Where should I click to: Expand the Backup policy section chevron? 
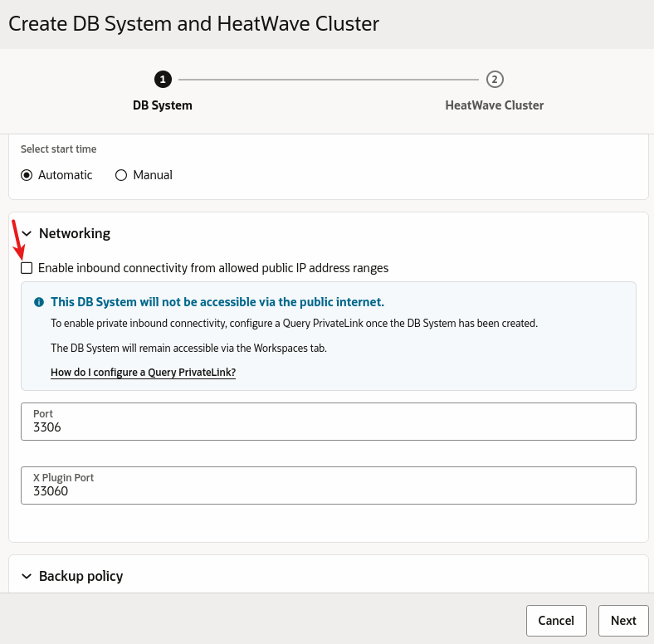[x=27, y=576]
